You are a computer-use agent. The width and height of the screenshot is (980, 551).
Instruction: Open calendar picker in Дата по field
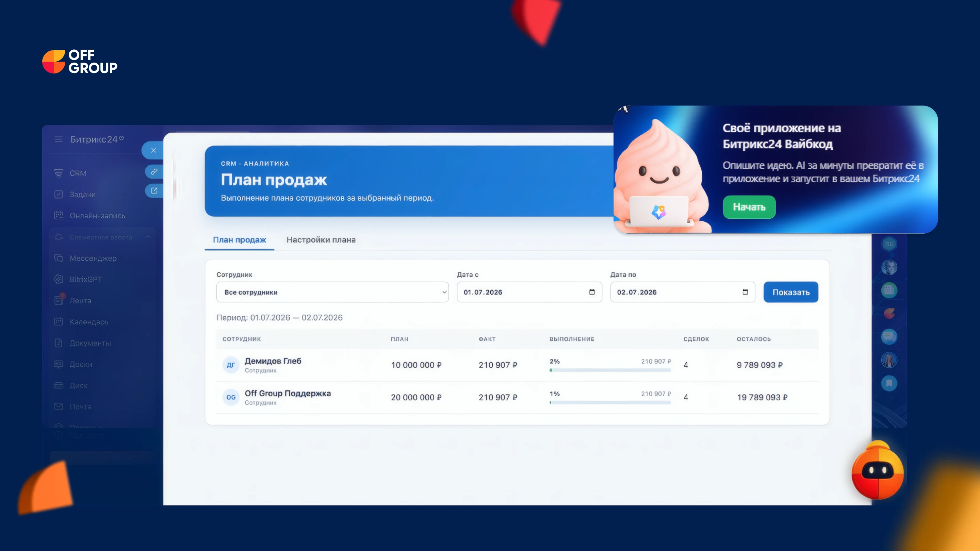click(x=745, y=292)
